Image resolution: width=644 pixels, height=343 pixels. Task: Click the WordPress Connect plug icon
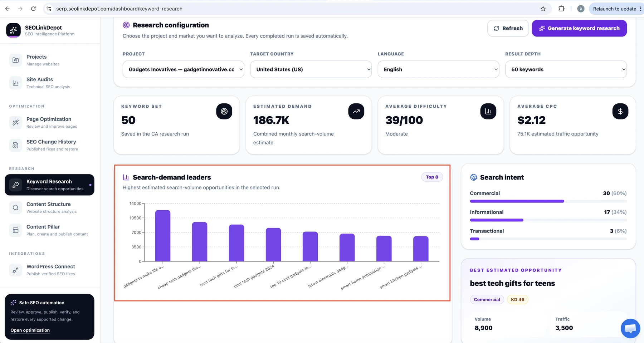click(x=15, y=270)
